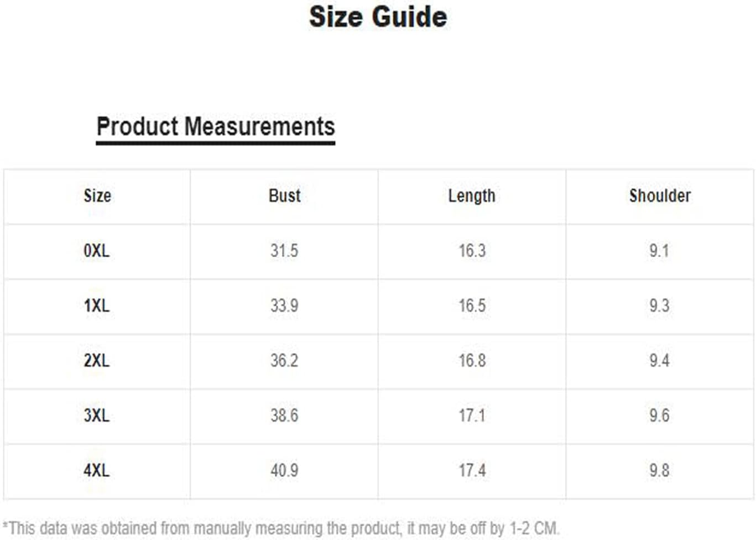Click the Size Guide title
This screenshot has height=540, width=756.
(378, 17)
